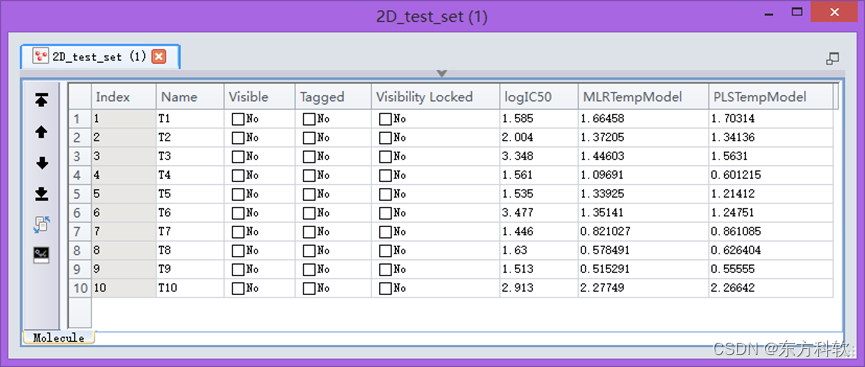Toggle Visible checkbox for T3
This screenshot has height=367, width=865.
click(238, 156)
